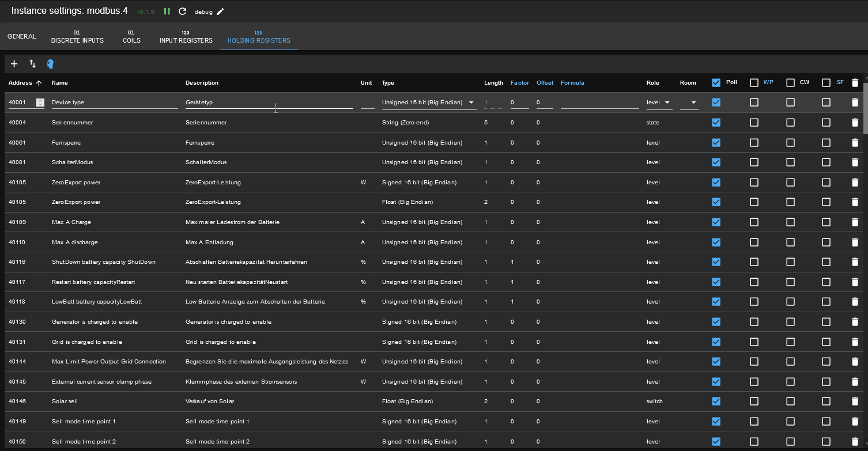Toggle the WP header checkbox
Viewport: 868px width, 451px height.
[x=754, y=83]
